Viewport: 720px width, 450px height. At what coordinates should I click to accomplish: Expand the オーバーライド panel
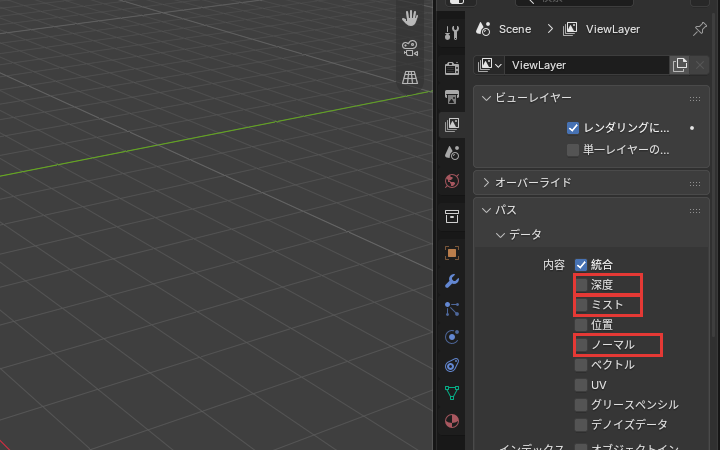click(x=486, y=182)
